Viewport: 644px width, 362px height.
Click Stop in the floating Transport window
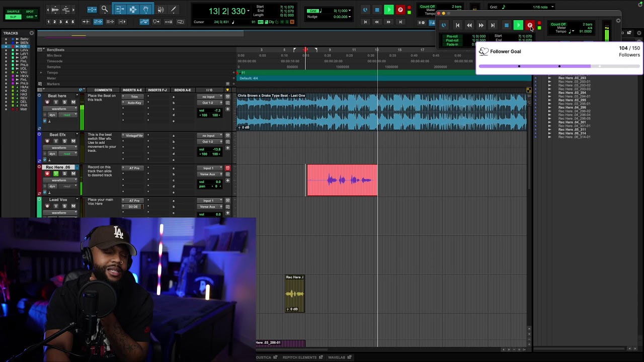point(507,25)
